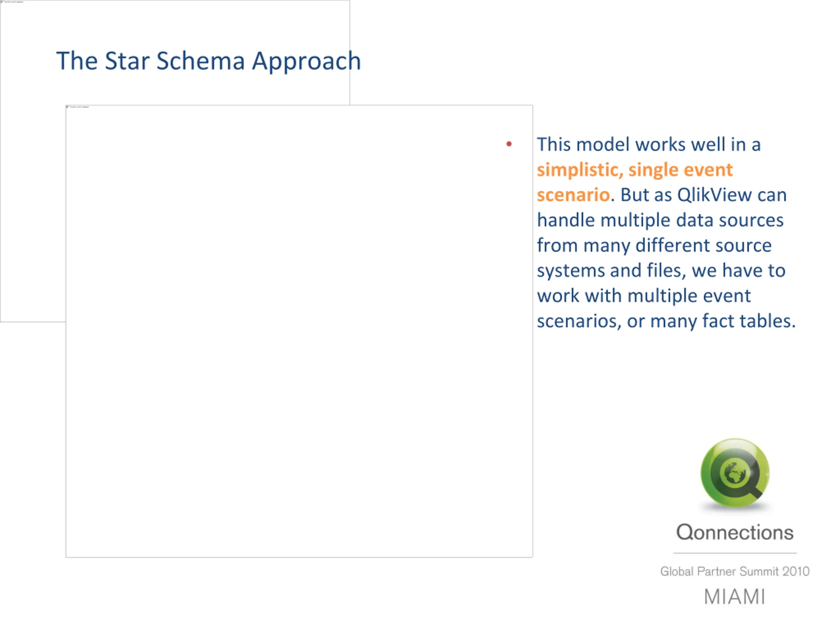The image size is (840, 630).
Task: Click the red bullet point marker
Action: coord(509,144)
